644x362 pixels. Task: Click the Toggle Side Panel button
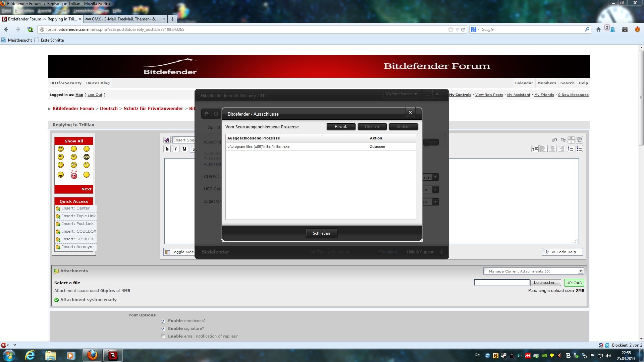coord(179,252)
